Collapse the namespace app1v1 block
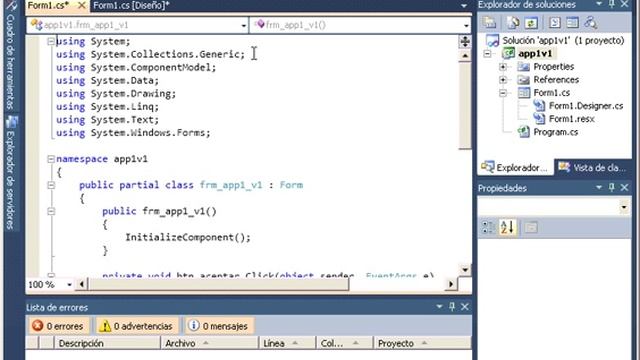Viewport: 640px width, 360px height. (51, 159)
